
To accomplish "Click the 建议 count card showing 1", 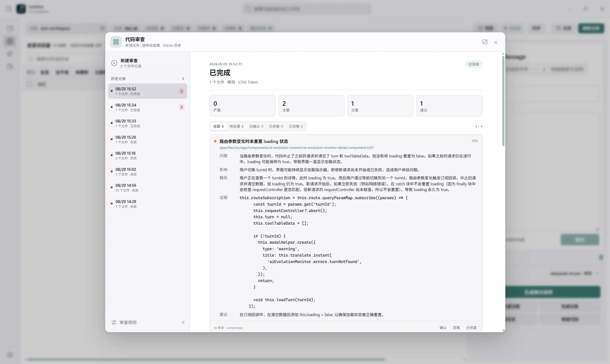I will 449,106.
